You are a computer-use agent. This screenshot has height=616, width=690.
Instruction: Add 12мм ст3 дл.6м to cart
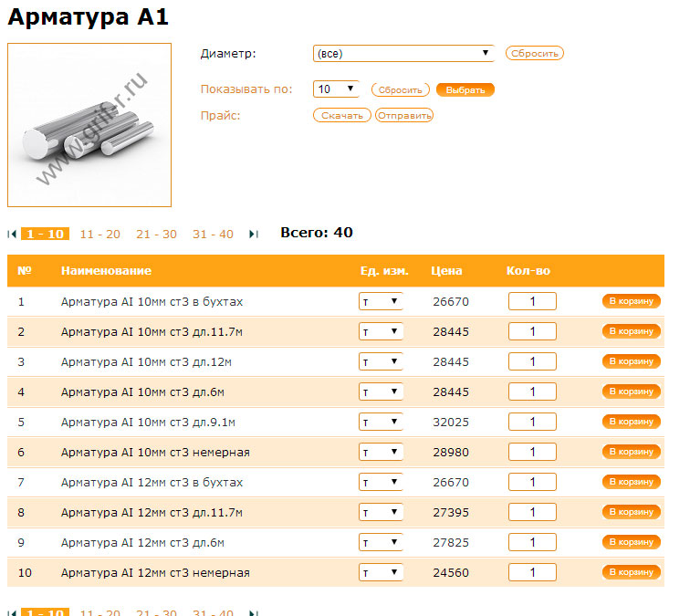coord(631,542)
